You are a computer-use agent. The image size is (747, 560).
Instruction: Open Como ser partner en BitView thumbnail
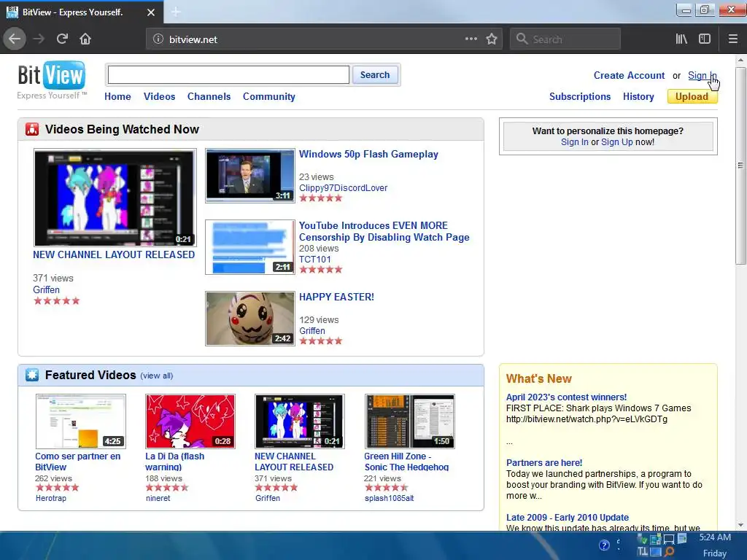click(80, 421)
